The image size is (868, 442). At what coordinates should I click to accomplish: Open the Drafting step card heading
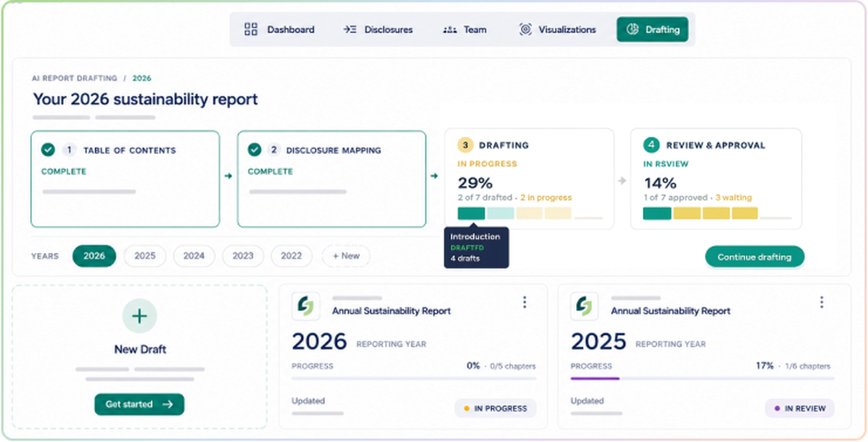pos(504,145)
